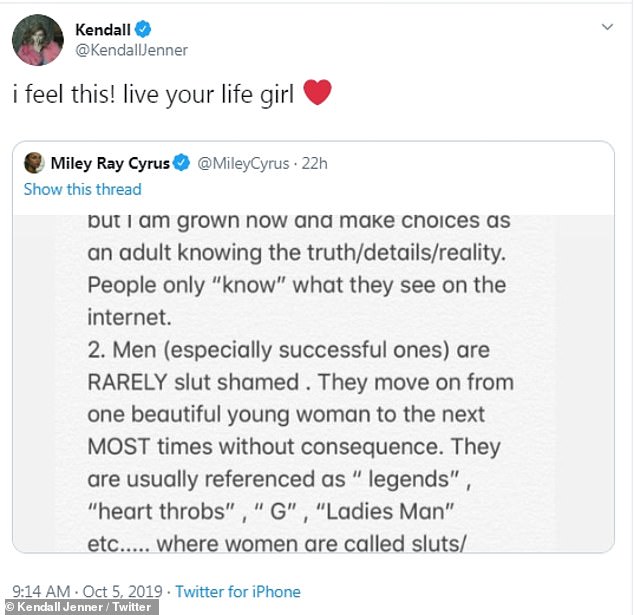Open the 22h timestamp of quoted tweet
Viewport: 634px width, 615px height.
(315, 163)
